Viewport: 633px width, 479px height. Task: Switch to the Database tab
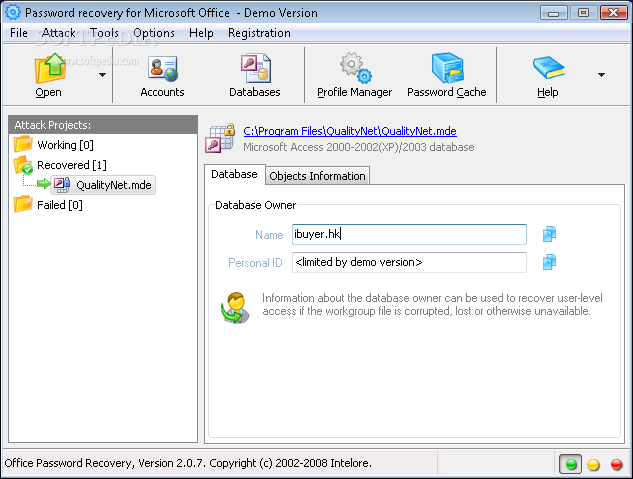click(234, 174)
